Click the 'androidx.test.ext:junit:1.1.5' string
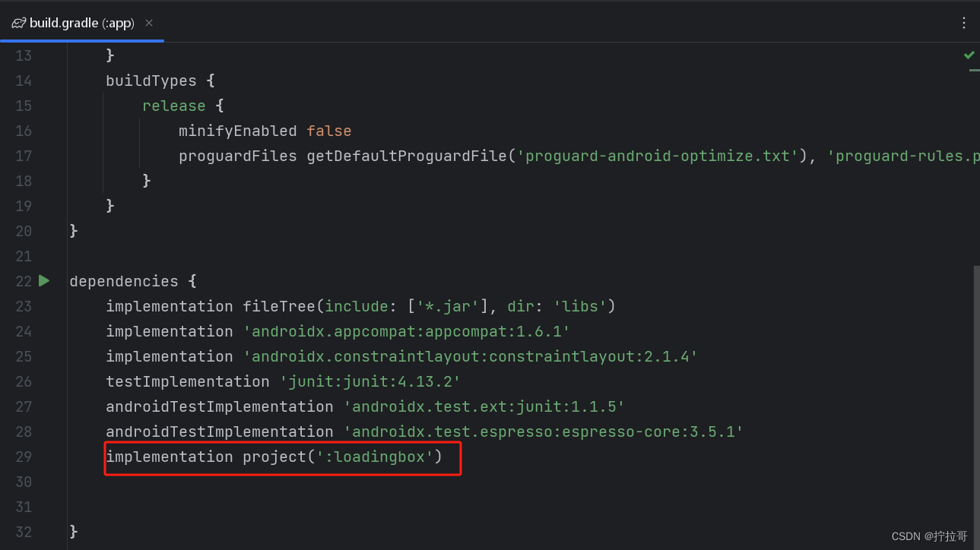 (x=484, y=406)
